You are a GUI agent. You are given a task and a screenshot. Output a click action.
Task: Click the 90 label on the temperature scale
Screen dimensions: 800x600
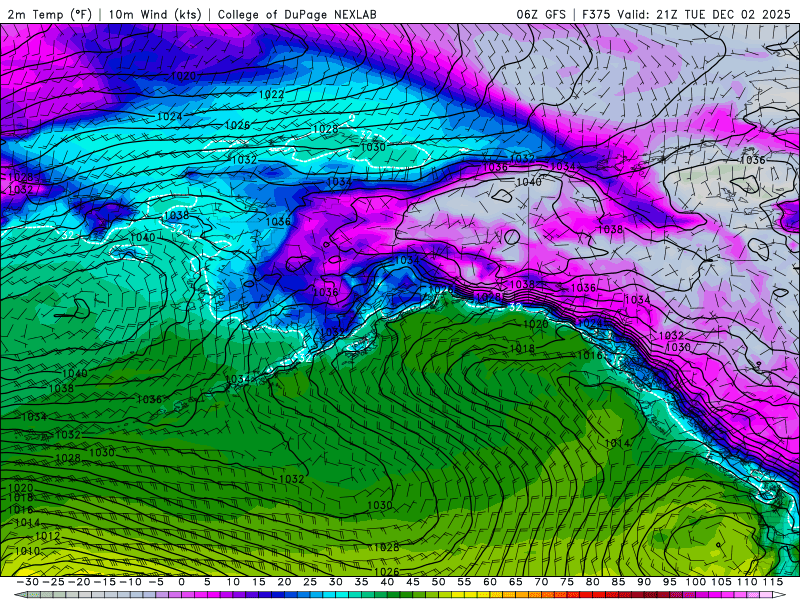(x=644, y=582)
